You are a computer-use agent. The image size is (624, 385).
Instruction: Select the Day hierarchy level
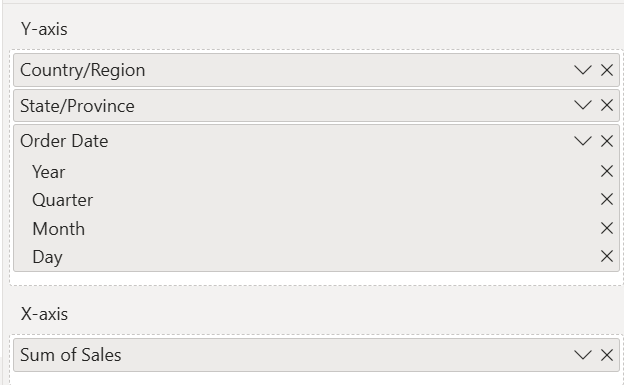[47, 257]
